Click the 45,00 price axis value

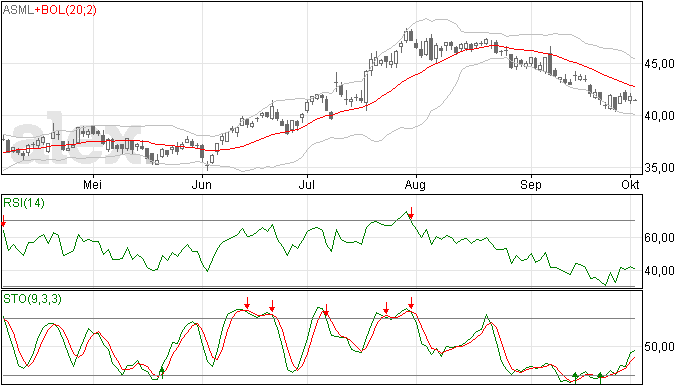pyautogui.click(x=659, y=64)
